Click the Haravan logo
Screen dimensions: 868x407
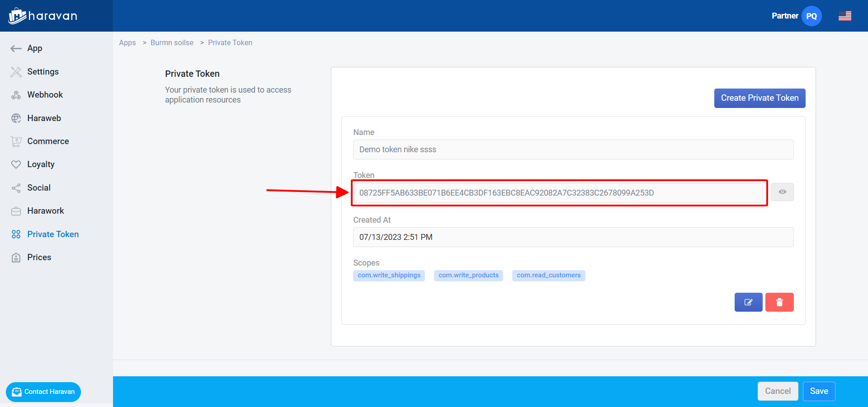(x=43, y=16)
